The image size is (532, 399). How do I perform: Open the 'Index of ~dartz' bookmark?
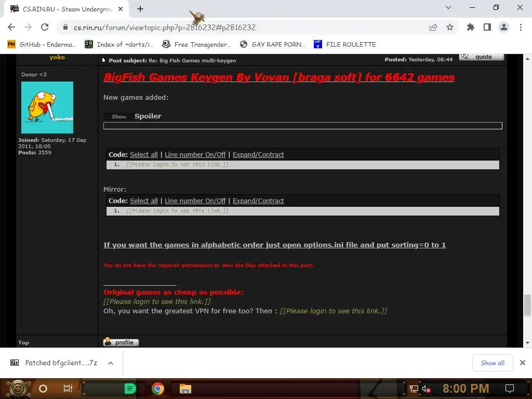pos(119,45)
